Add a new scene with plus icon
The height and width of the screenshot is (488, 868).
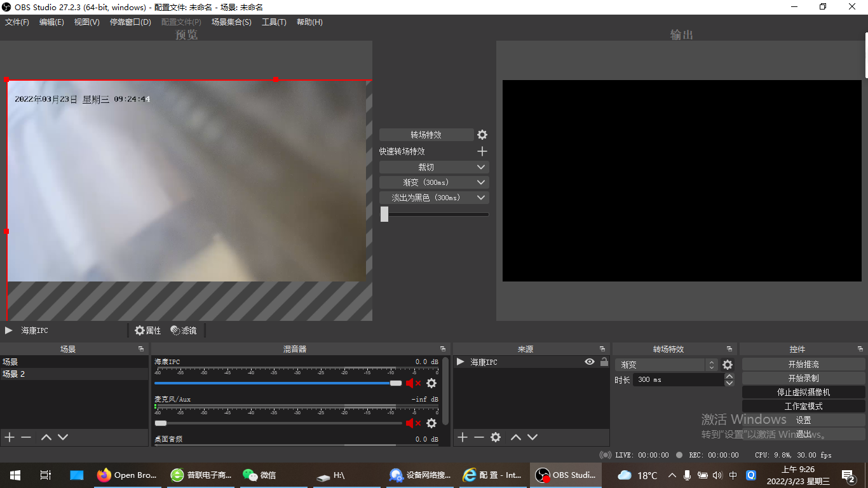click(x=10, y=437)
